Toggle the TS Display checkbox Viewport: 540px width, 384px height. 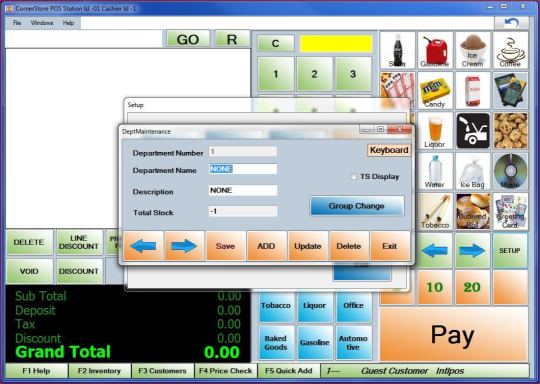[354, 177]
